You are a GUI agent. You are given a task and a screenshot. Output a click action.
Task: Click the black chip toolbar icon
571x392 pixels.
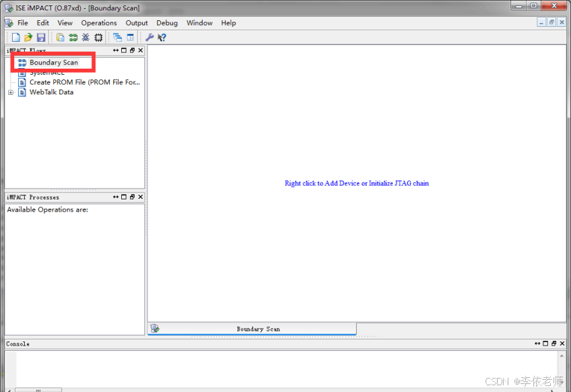(x=98, y=37)
